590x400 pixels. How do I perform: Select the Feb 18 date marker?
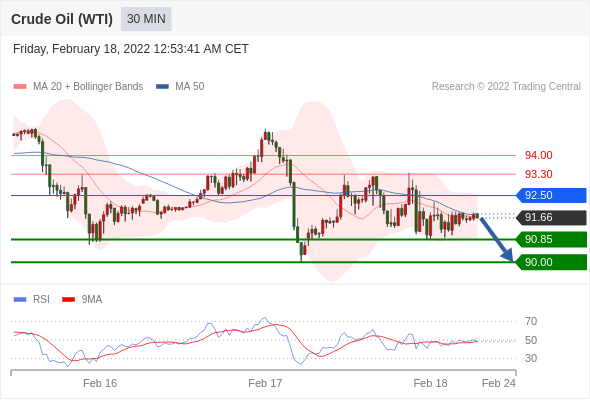tap(430, 383)
